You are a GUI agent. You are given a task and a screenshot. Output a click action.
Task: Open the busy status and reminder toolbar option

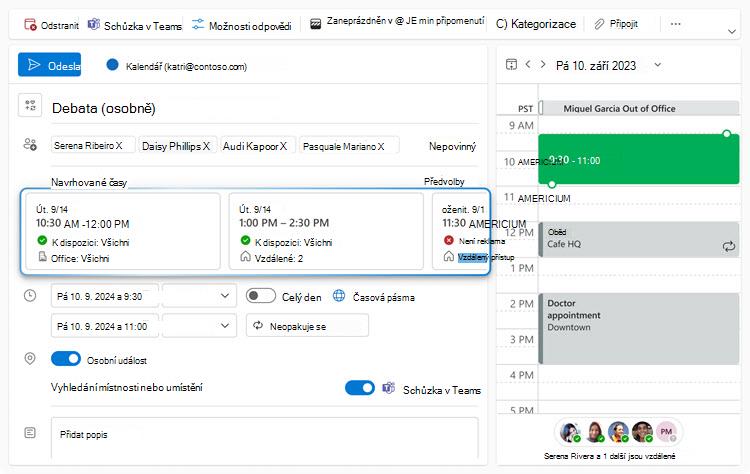[397, 22]
